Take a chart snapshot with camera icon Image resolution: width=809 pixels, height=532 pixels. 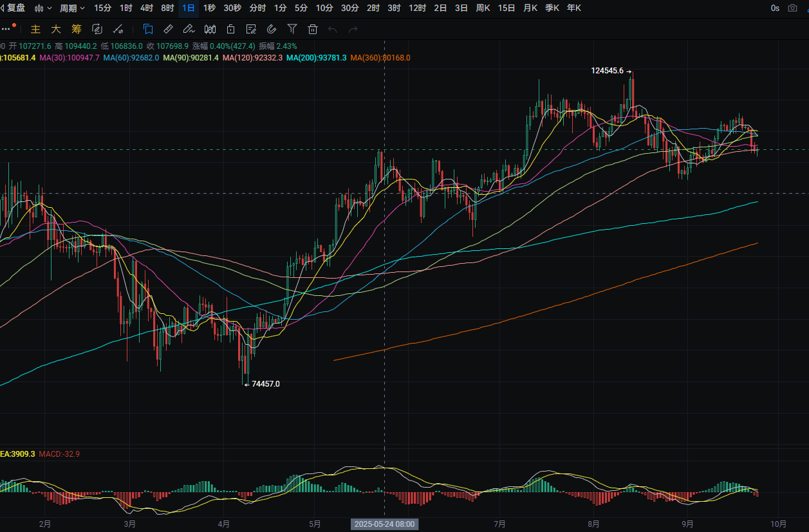[x=792, y=8]
